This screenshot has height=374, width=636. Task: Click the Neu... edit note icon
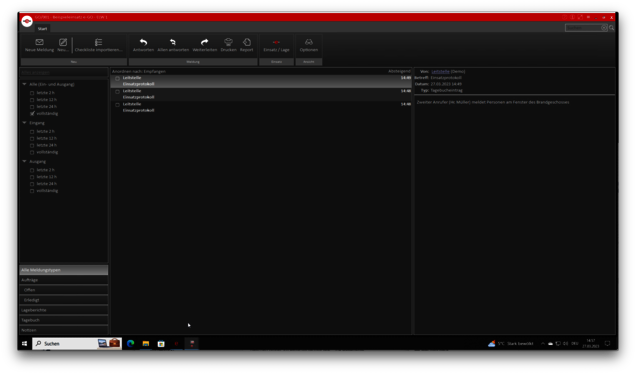(x=63, y=45)
